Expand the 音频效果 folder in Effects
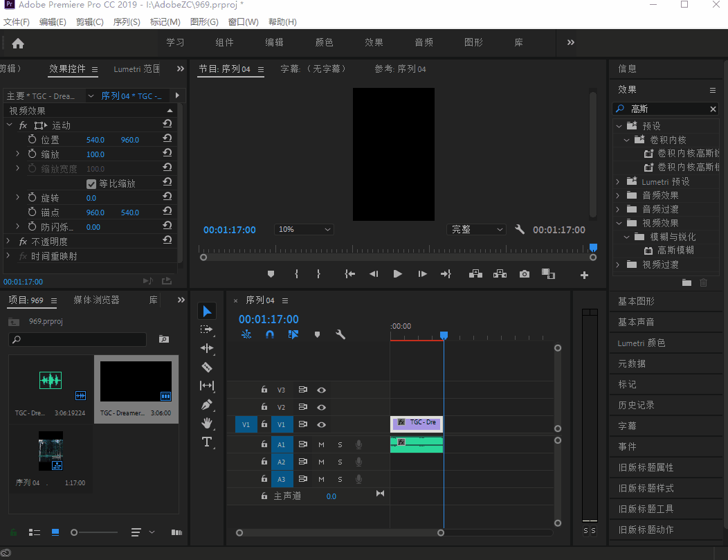Viewport: 728px width, 560px height. point(618,195)
